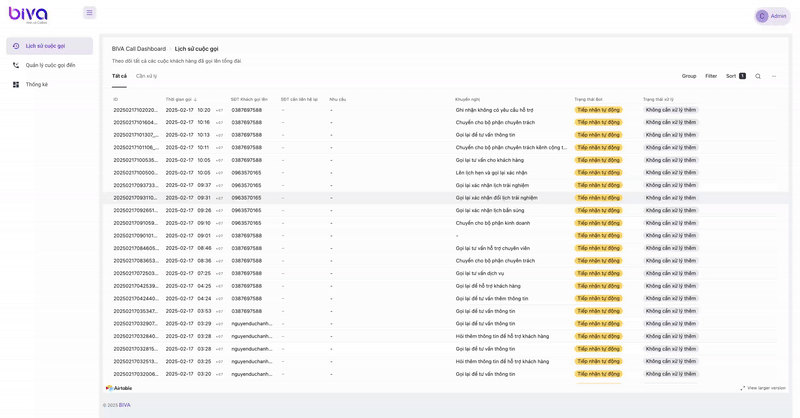This screenshot has width=800, height=418.
Task: Click the ID cell 20250217032006...
Action: pyautogui.click(x=136, y=374)
